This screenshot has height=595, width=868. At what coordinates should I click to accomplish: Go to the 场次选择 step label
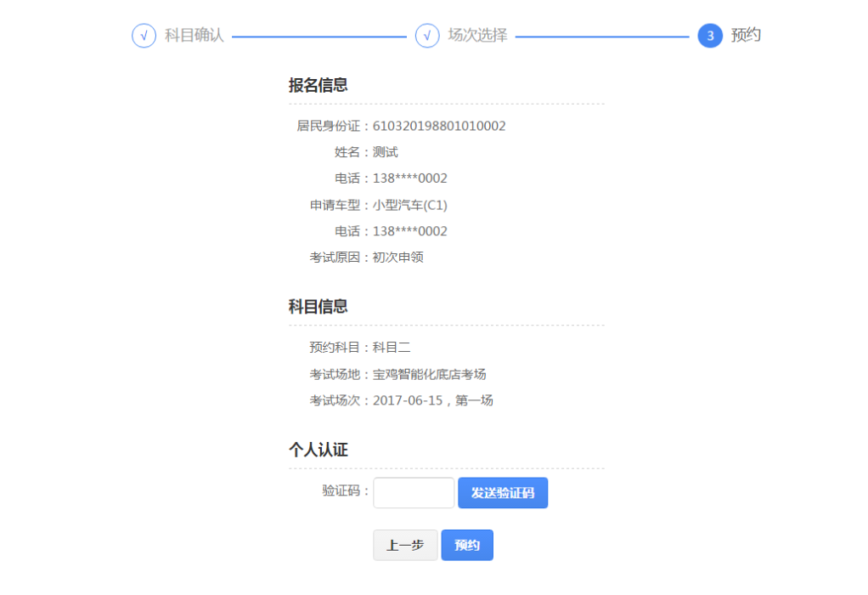[x=477, y=36]
